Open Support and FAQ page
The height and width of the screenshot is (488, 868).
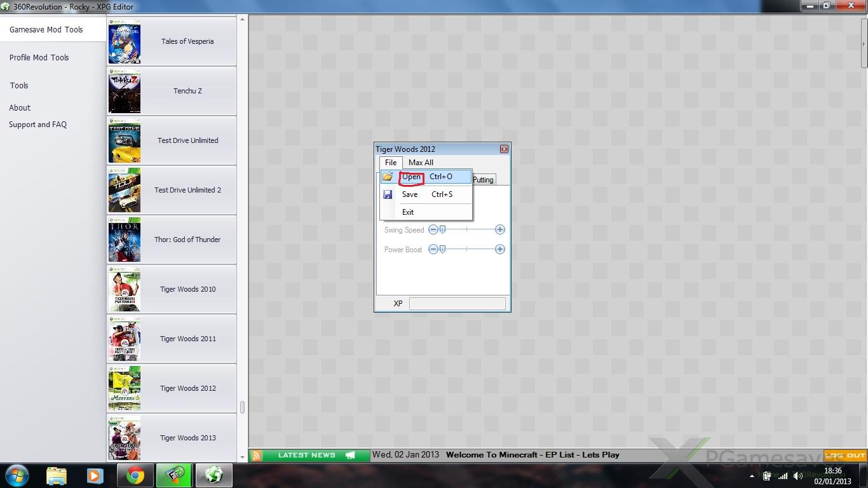(x=37, y=125)
